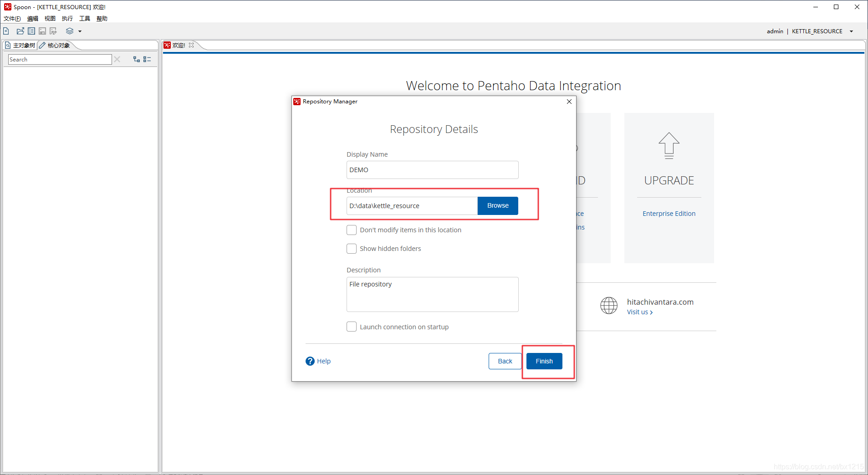
Task: Click the Location path input field
Action: coord(412,206)
